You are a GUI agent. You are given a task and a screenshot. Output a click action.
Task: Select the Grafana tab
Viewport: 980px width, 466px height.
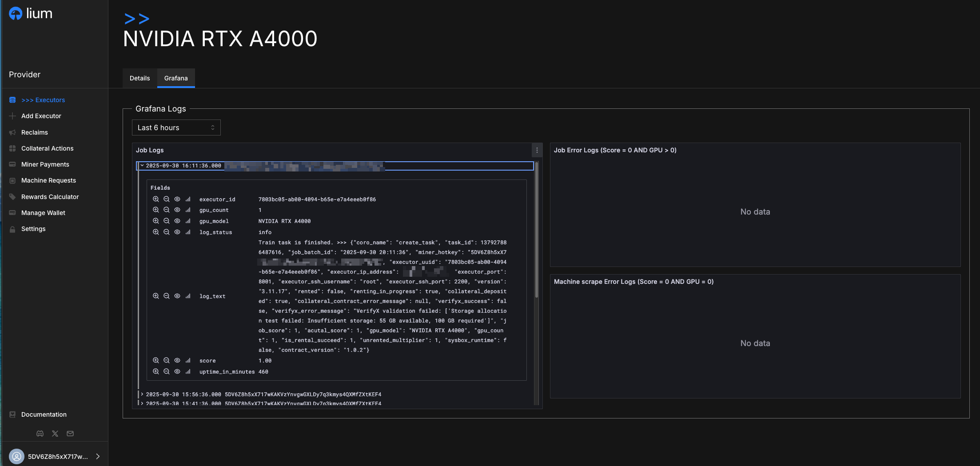click(176, 78)
